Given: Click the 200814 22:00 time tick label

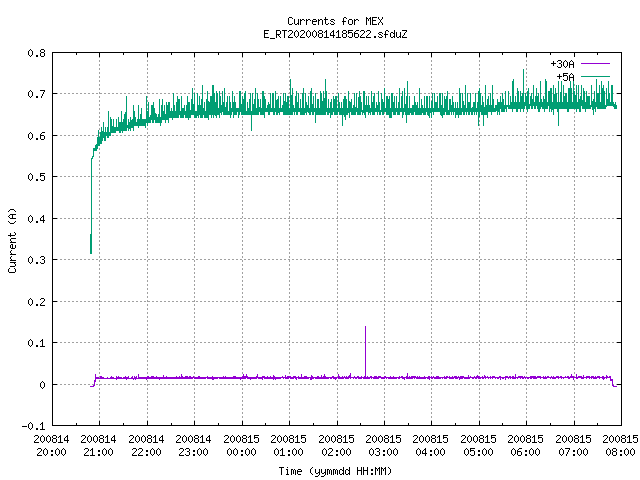Looking at the screenshot, I should point(147,445).
